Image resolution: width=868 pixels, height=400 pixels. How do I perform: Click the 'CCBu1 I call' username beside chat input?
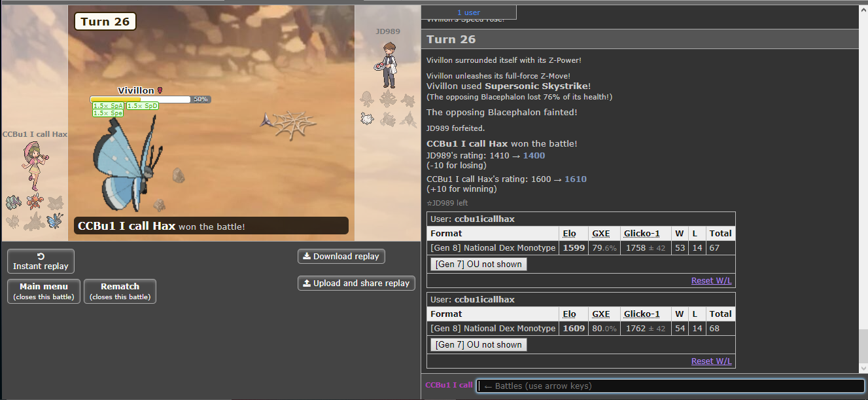coord(449,385)
